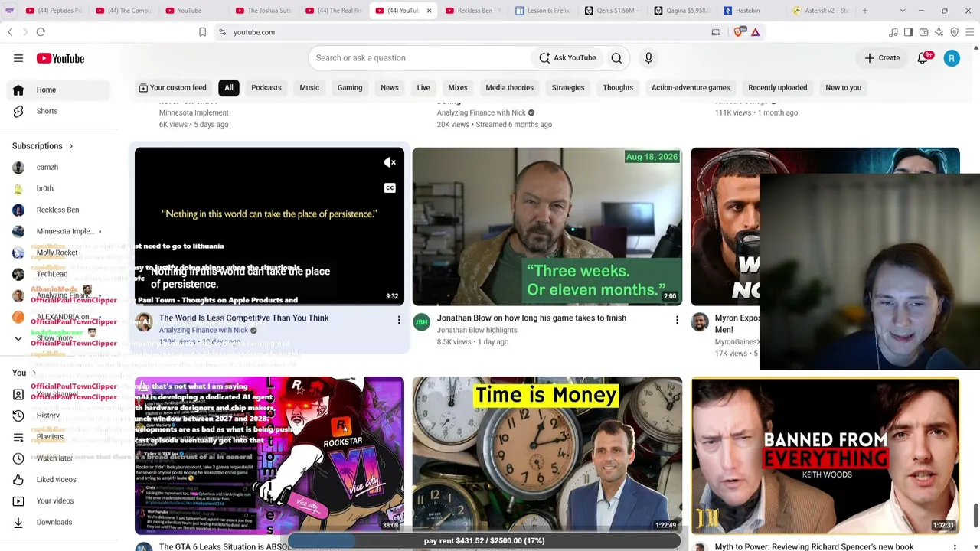Open Downloads in the sidebar
The image size is (980, 551).
pyautogui.click(x=58, y=523)
